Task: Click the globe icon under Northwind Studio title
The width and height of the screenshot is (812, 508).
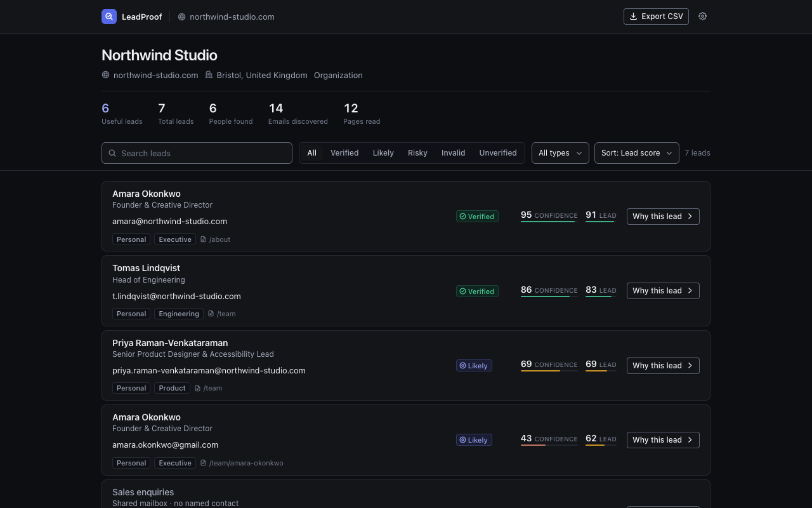Action: [x=105, y=75]
